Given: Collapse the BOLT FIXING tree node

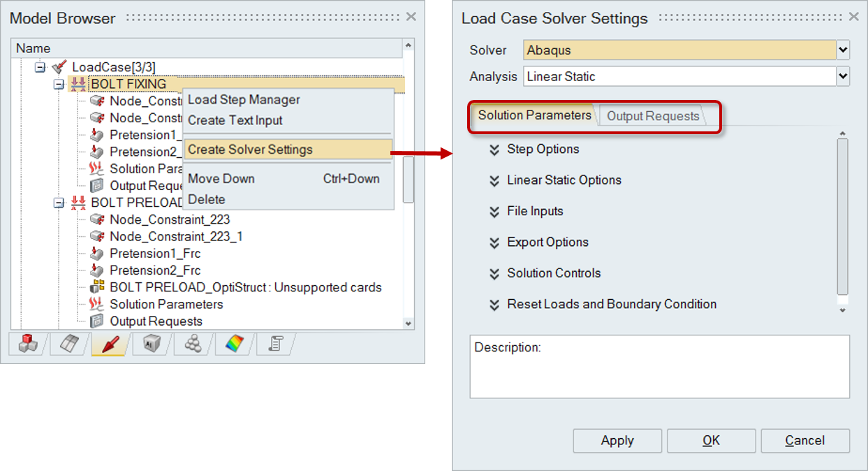Looking at the screenshot, I should tap(59, 84).
